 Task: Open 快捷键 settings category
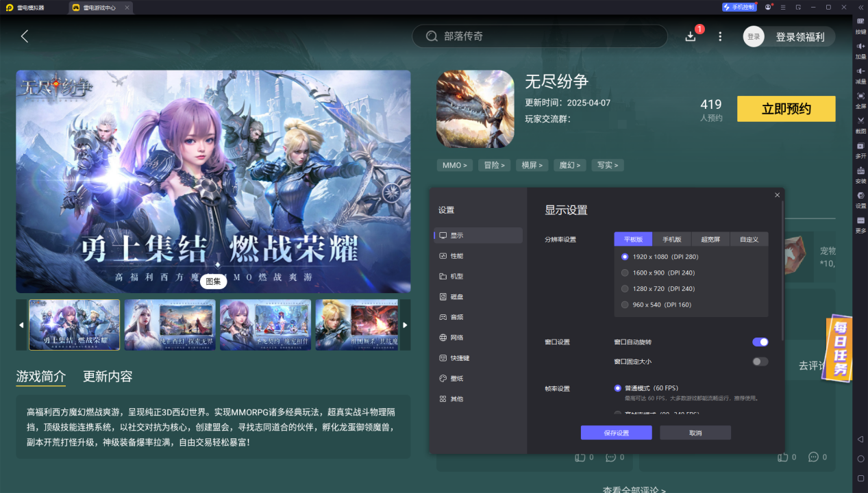[479, 358]
